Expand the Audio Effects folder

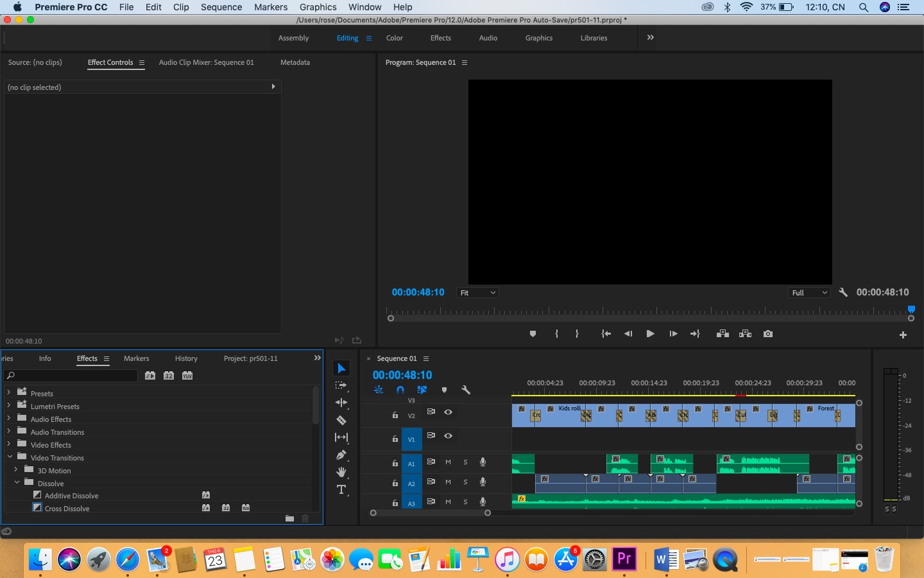pos(8,418)
